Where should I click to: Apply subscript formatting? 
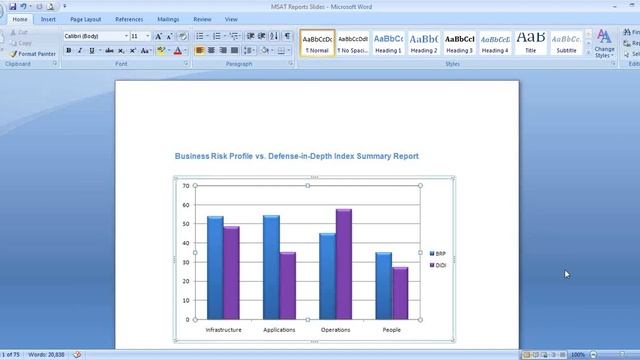pyautogui.click(x=121, y=51)
